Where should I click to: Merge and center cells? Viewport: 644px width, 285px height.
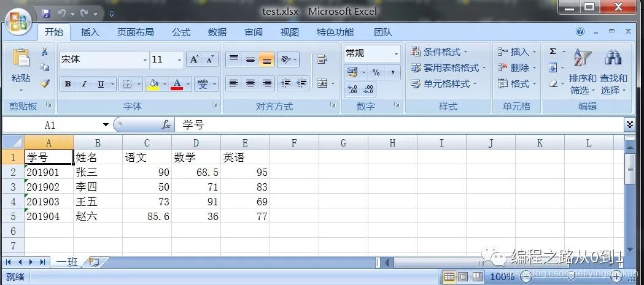click(x=323, y=83)
